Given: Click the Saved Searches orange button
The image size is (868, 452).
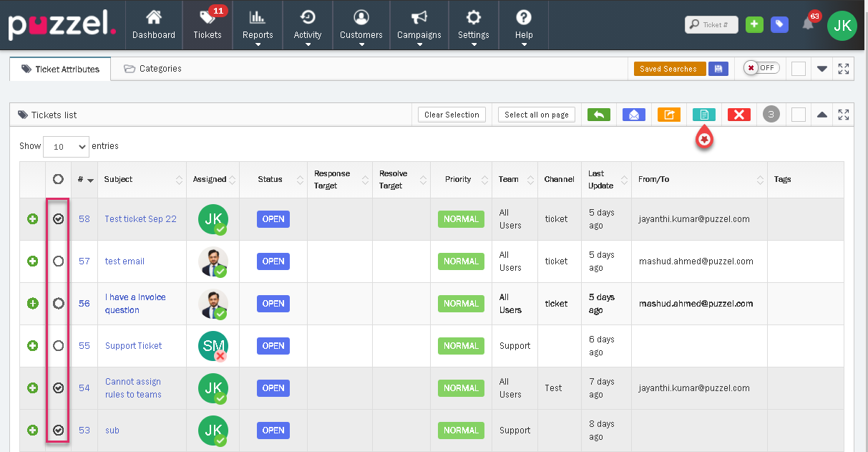Looking at the screenshot, I should point(669,69).
